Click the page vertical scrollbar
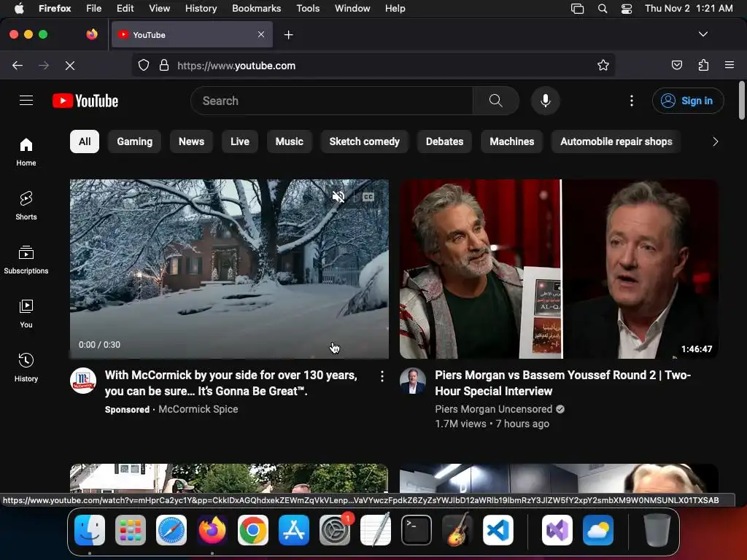Image resolution: width=747 pixels, height=560 pixels. pos(741,101)
